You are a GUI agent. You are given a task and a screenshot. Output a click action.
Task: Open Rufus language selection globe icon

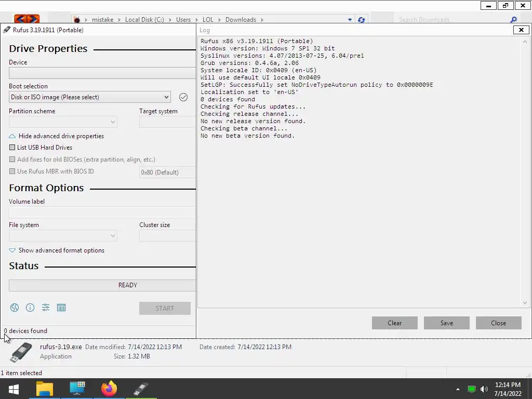tap(14, 308)
